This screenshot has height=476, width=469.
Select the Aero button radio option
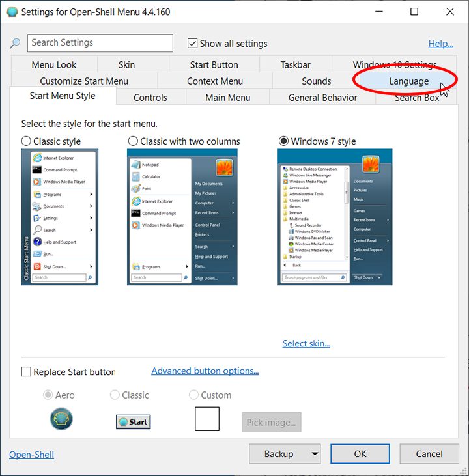coord(48,395)
